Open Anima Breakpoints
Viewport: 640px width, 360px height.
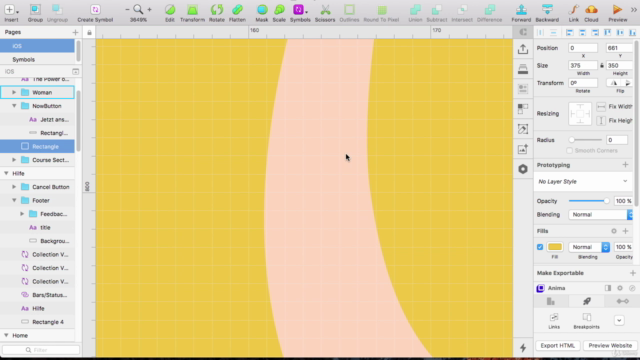click(587, 321)
